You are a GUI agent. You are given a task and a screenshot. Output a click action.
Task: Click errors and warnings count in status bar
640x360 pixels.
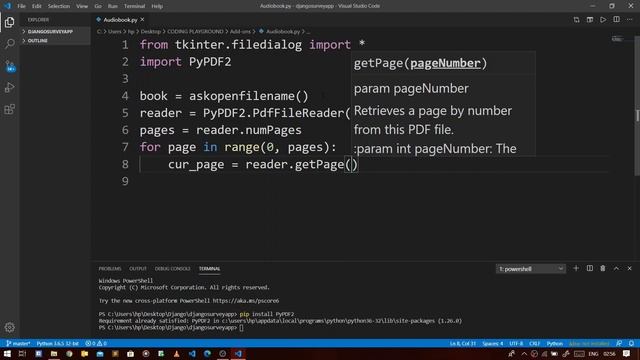point(96,343)
